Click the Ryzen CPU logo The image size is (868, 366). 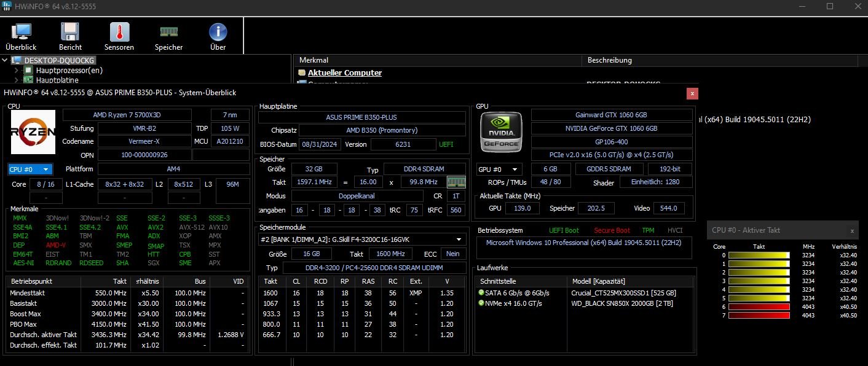pyautogui.click(x=33, y=132)
